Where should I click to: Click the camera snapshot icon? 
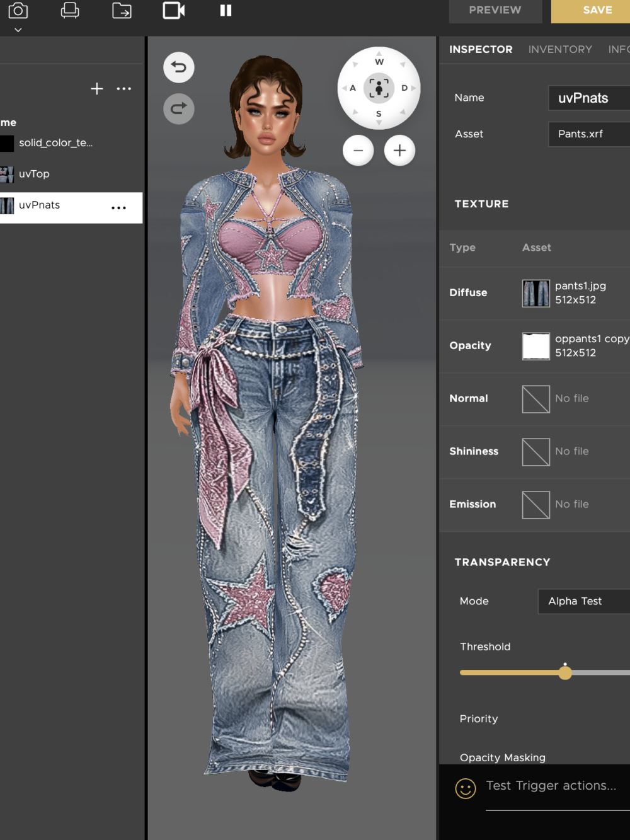(x=18, y=11)
